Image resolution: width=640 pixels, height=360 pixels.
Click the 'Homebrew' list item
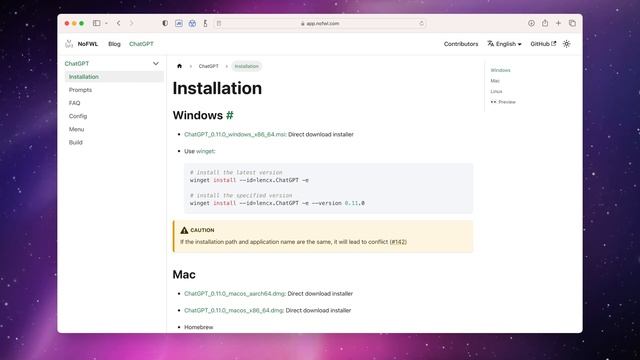199,327
